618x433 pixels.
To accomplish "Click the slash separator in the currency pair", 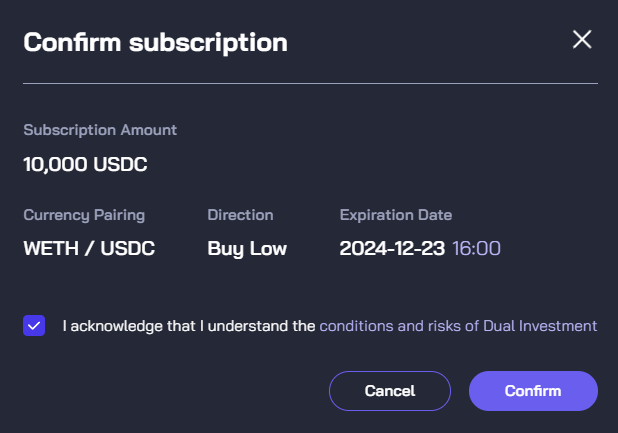I will [x=88, y=248].
